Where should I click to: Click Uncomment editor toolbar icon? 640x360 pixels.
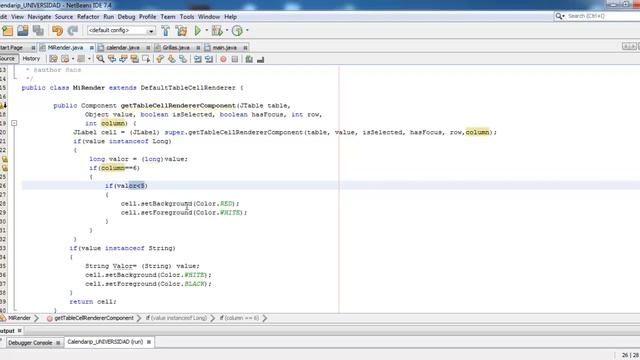coord(260,59)
